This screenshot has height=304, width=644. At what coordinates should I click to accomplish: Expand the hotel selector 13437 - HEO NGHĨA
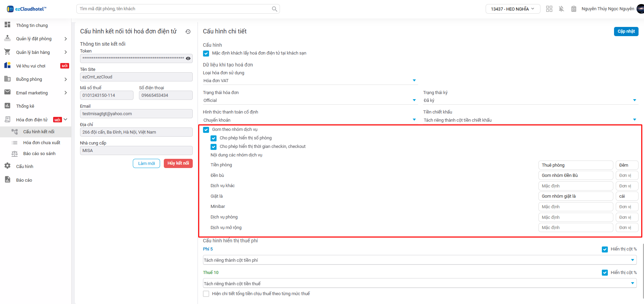(x=513, y=9)
